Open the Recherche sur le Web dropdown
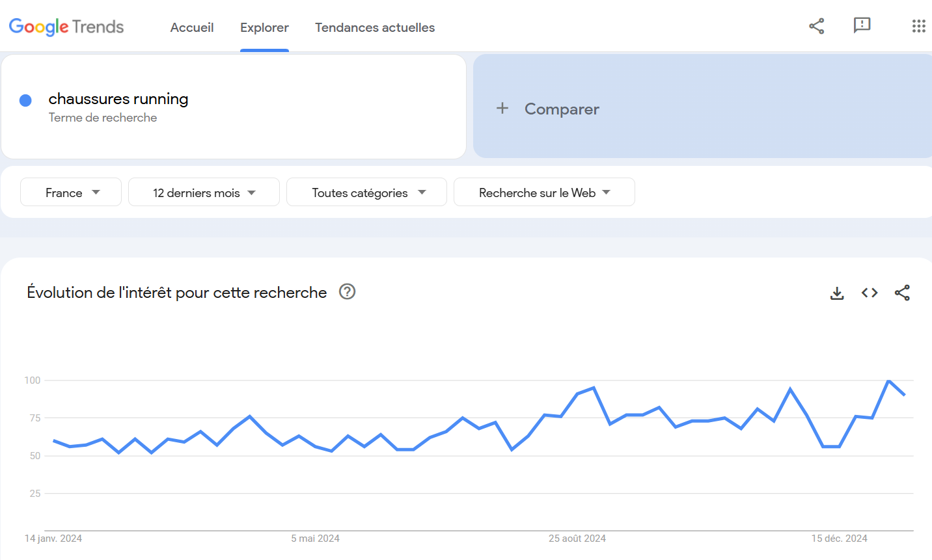The image size is (932, 560). 544,193
